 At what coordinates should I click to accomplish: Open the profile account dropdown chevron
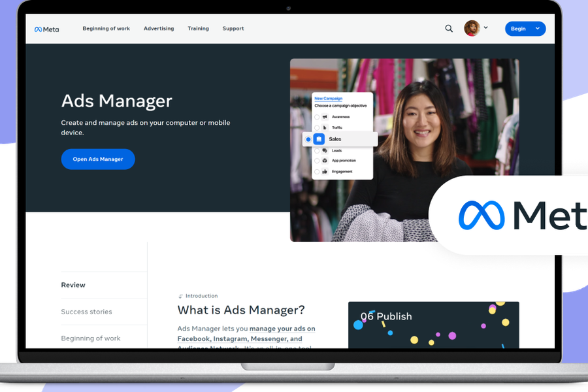coord(485,29)
